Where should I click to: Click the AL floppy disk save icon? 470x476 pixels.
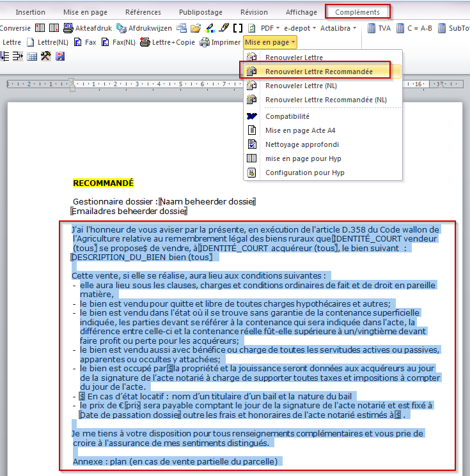pos(60,56)
